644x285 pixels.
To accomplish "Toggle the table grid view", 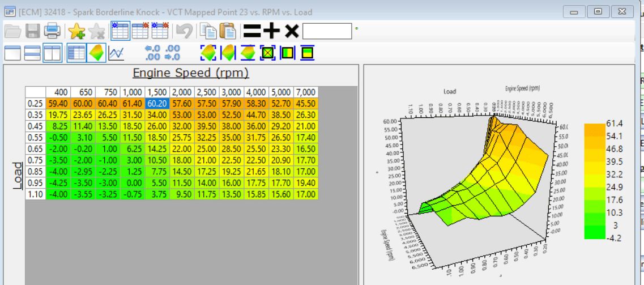I will 76,53.
